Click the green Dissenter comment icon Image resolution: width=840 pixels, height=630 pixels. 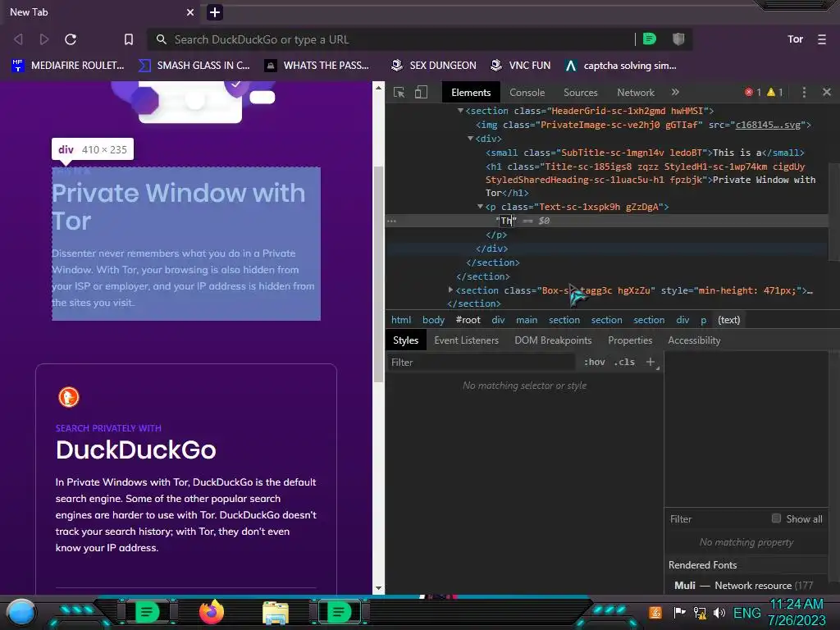(650, 39)
